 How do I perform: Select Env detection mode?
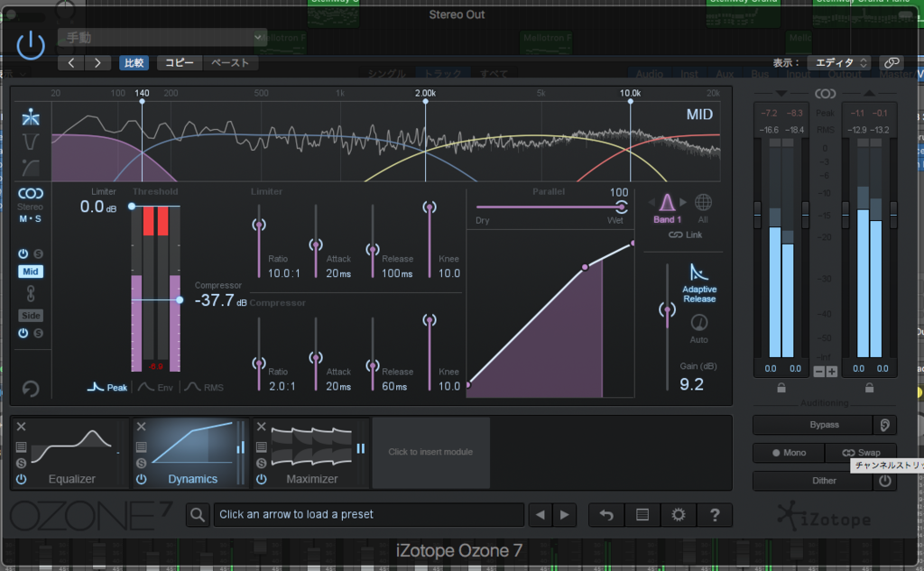(x=155, y=387)
